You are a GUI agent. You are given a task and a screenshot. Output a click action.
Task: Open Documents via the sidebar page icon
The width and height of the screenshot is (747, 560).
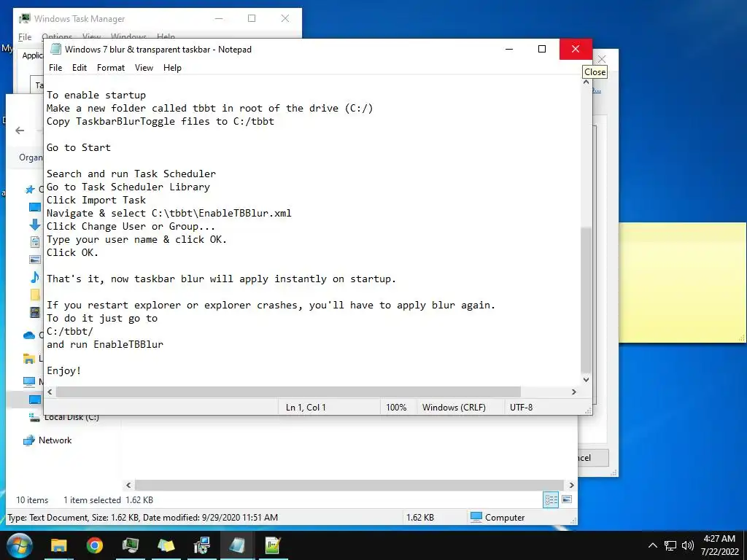(35, 242)
